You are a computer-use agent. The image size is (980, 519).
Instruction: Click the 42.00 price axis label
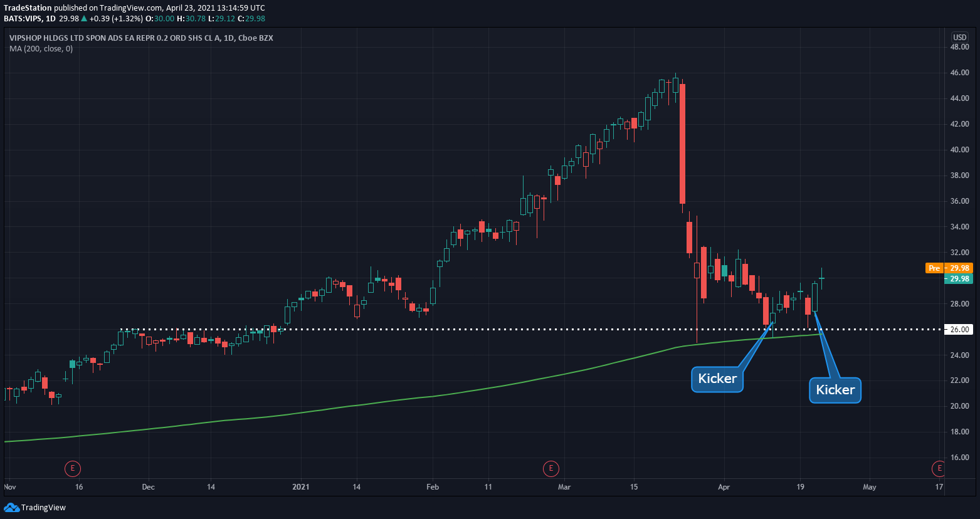pyautogui.click(x=959, y=124)
